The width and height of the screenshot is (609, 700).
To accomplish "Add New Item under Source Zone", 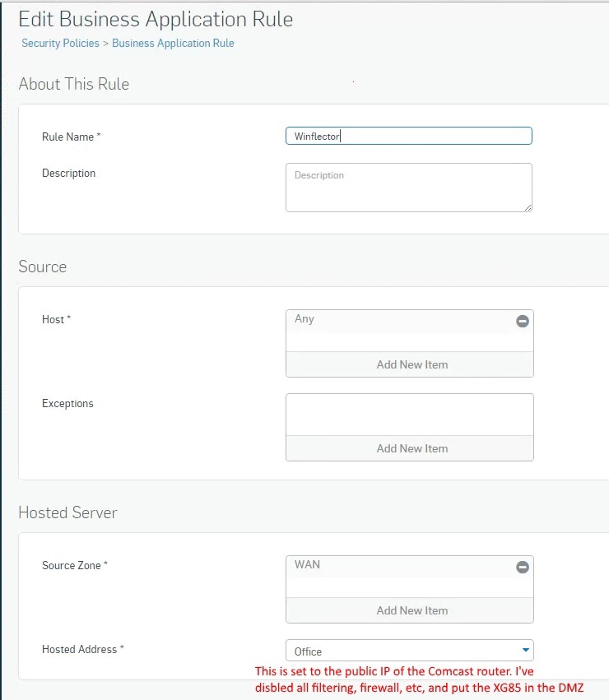I will pos(410,610).
